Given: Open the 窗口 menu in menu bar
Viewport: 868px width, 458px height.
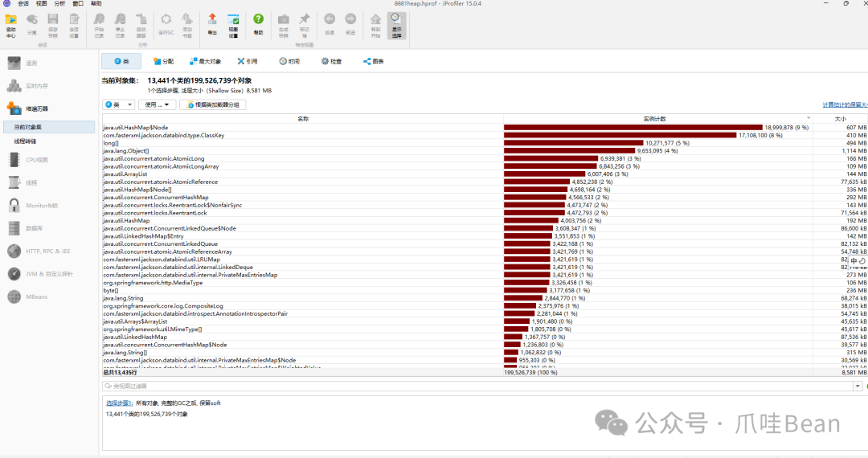Looking at the screenshot, I should 77,3.
